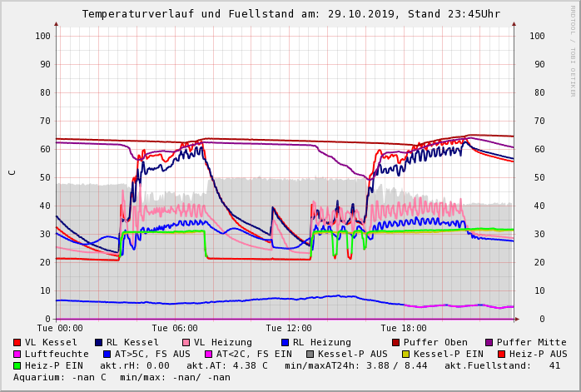Select the pink VL Heizung legend swatch

(186, 342)
